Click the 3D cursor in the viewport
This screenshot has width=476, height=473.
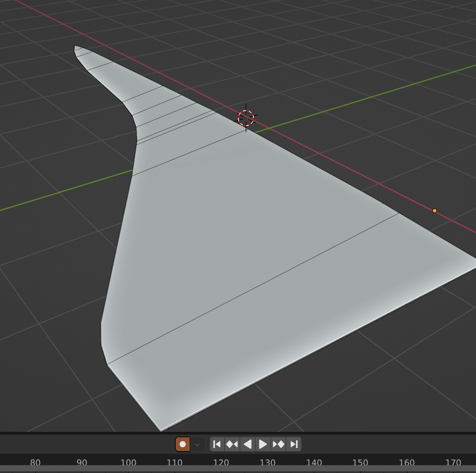246,118
